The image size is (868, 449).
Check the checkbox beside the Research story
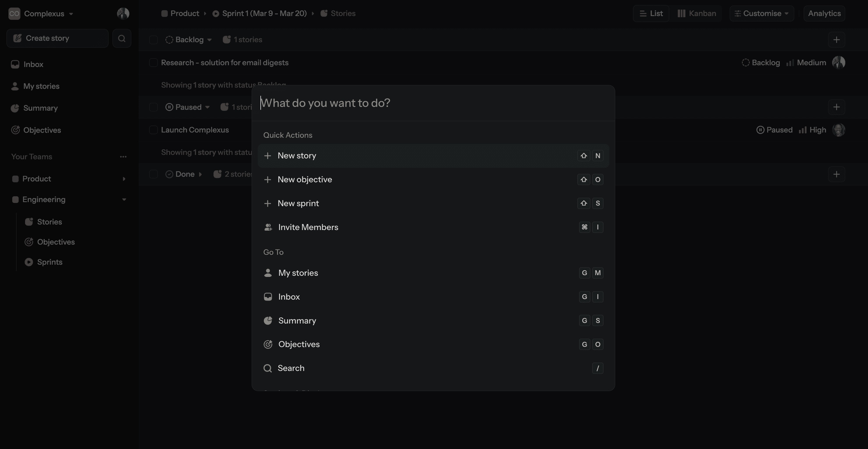point(153,63)
